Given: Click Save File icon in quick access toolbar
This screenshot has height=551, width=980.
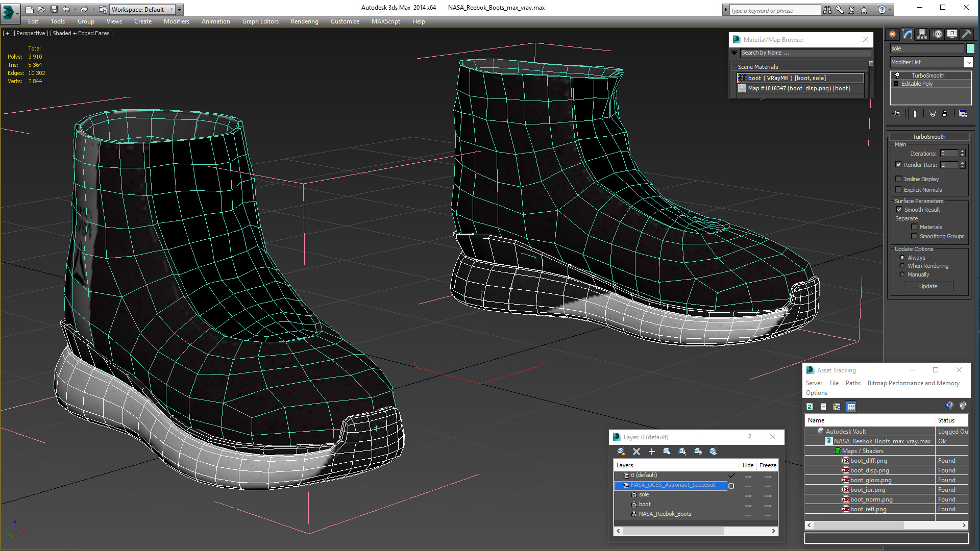Looking at the screenshot, I should pyautogui.click(x=54, y=9).
